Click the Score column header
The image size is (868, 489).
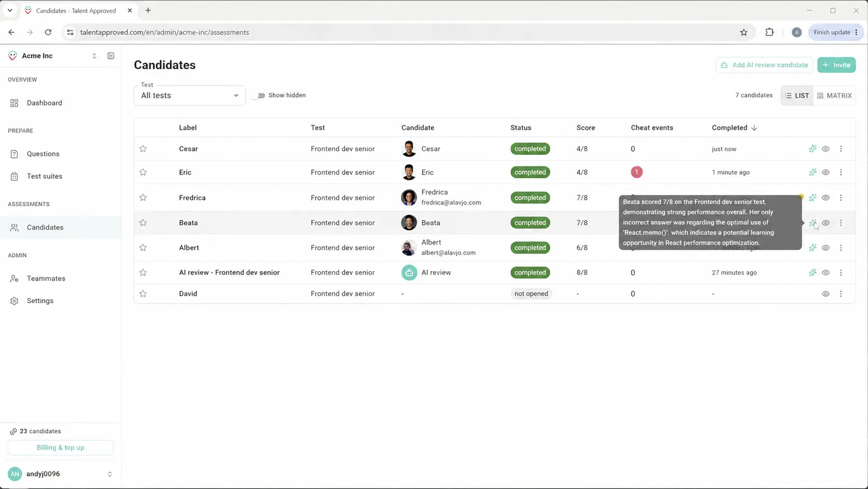[586, 128]
